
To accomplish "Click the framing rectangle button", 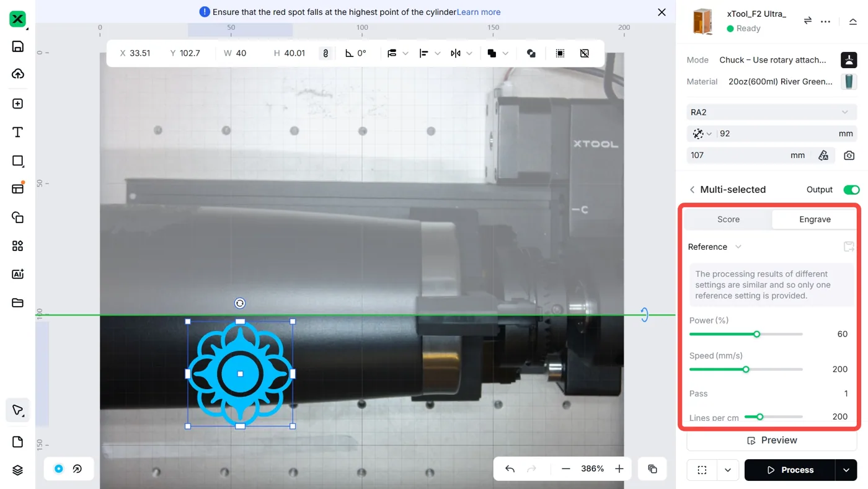I will pyautogui.click(x=702, y=470).
